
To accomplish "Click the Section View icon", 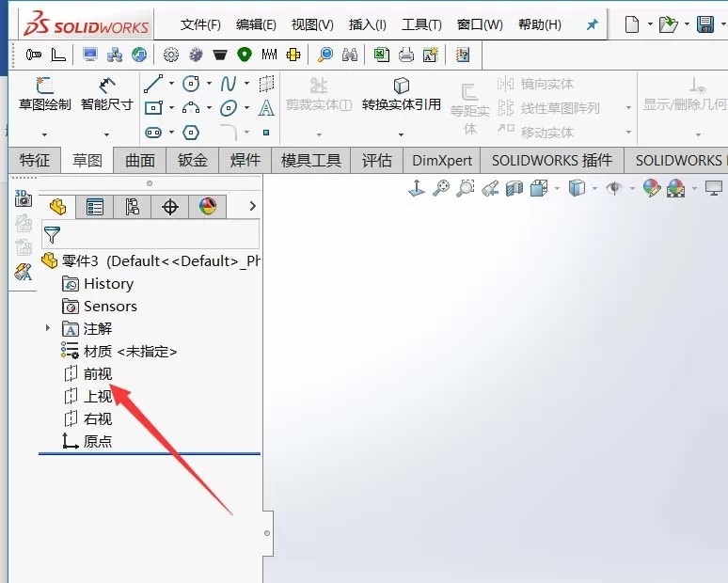I will pos(514,188).
